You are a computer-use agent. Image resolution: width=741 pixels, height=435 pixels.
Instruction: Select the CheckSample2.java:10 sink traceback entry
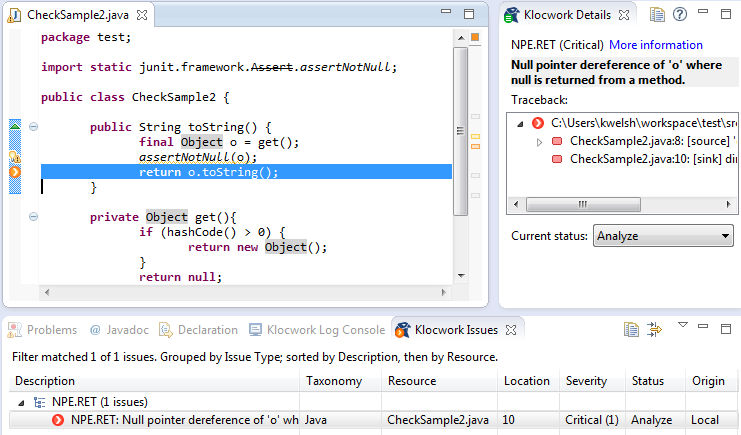pos(640,159)
